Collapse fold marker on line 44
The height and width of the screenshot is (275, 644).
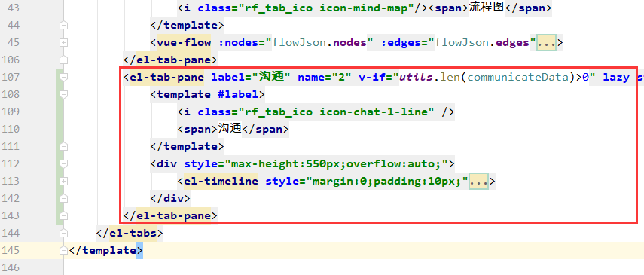(x=63, y=25)
